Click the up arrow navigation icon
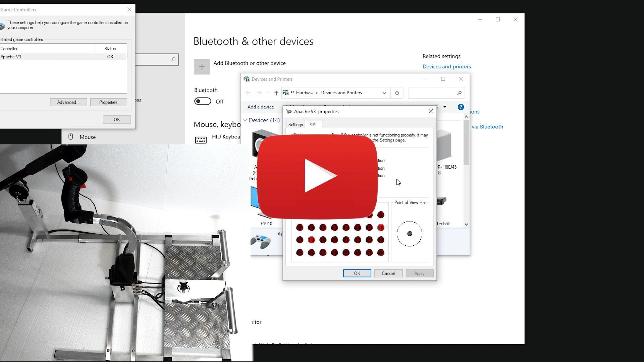The width and height of the screenshot is (644, 362). tap(276, 93)
